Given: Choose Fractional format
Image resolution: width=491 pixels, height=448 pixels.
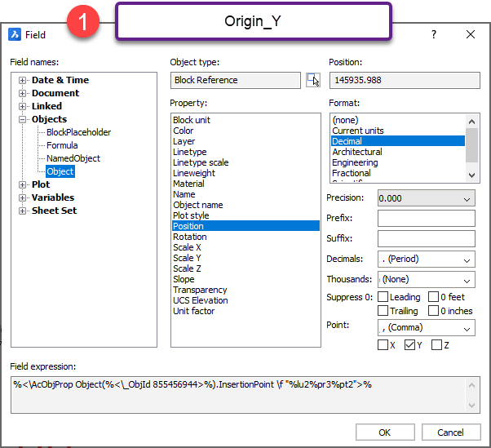Looking at the screenshot, I should tap(398, 173).
